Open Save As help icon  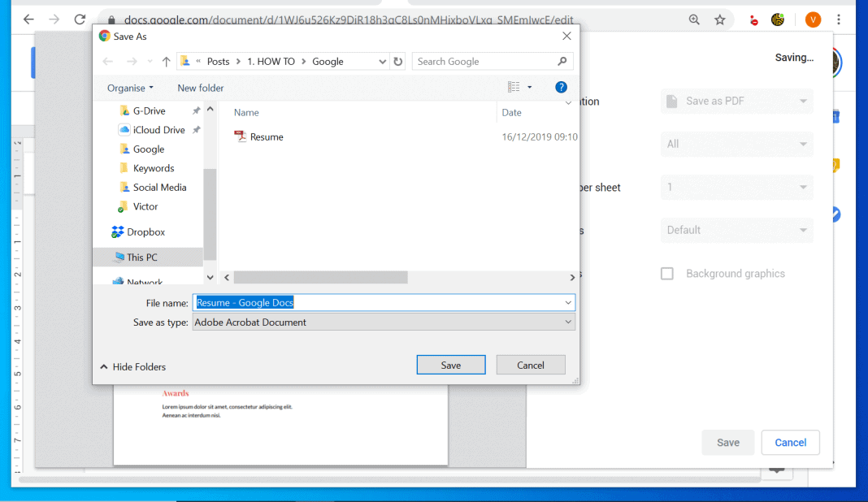pos(561,88)
